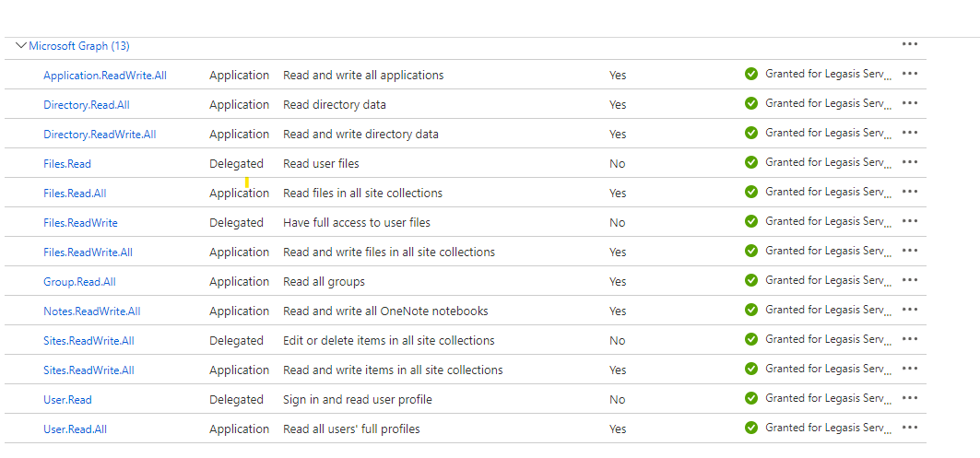Open the Files.Read.All permission link
Viewport: 980px width, 458px height.
tap(75, 194)
